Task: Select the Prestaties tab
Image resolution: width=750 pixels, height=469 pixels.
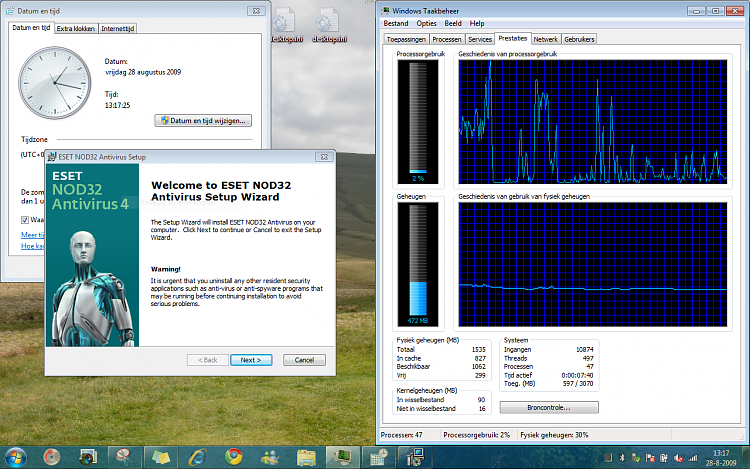Action: point(513,38)
